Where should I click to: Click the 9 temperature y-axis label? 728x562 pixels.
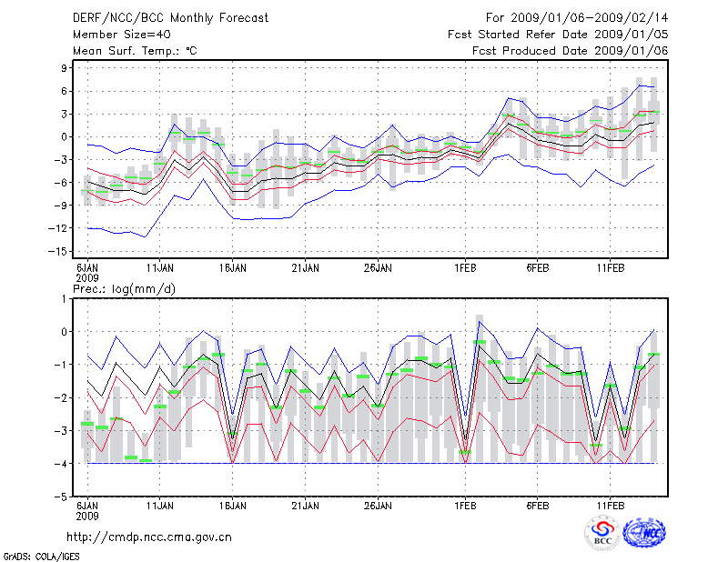[x=64, y=68]
